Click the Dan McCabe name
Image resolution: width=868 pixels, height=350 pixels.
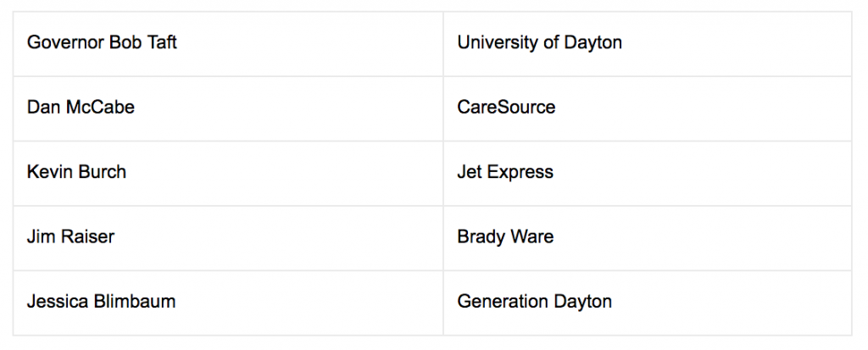pyautogui.click(x=81, y=107)
